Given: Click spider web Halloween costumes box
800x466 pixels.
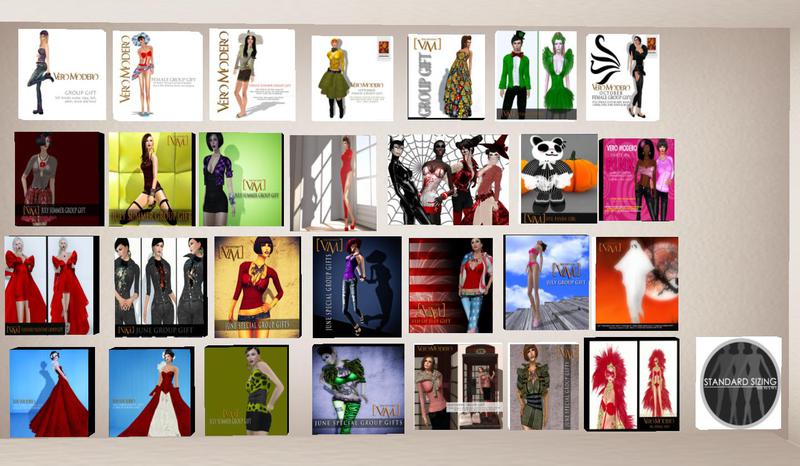Looking at the screenshot, I should [x=448, y=180].
